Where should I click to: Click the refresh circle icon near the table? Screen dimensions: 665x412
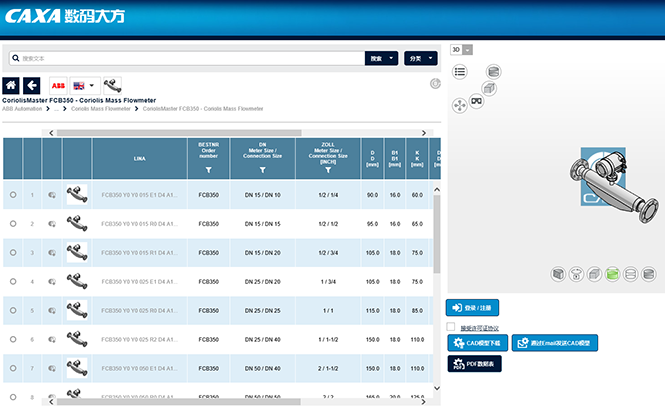coord(435,84)
